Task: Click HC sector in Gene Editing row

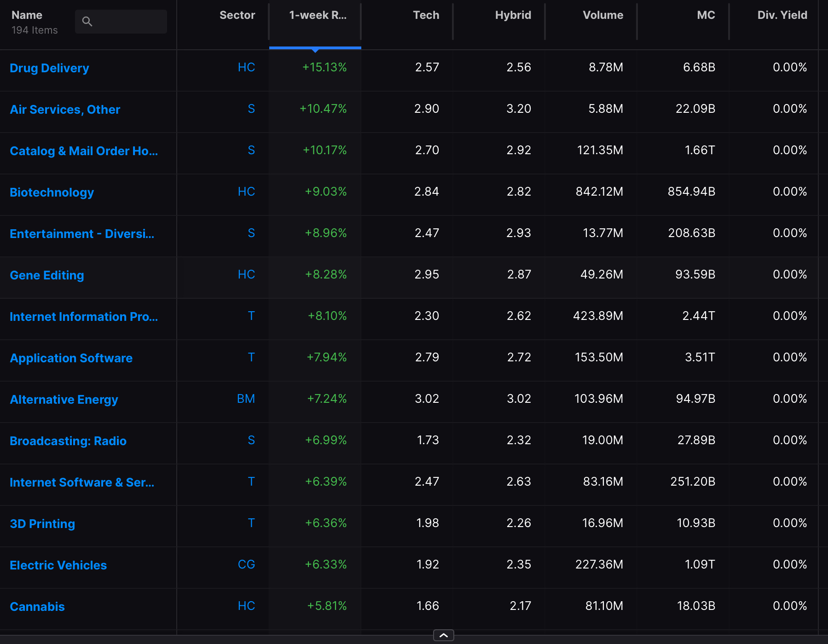Action: coord(246,274)
